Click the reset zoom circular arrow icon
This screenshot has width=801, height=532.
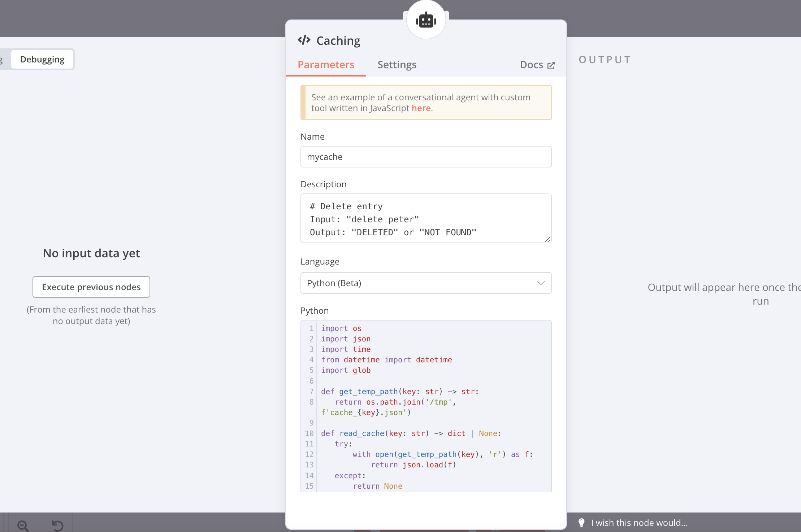click(x=57, y=525)
